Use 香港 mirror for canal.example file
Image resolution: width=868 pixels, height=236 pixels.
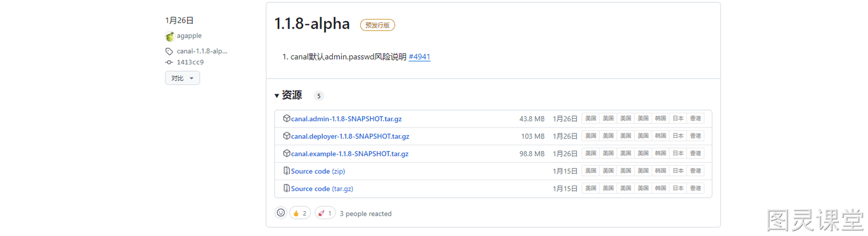695,153
